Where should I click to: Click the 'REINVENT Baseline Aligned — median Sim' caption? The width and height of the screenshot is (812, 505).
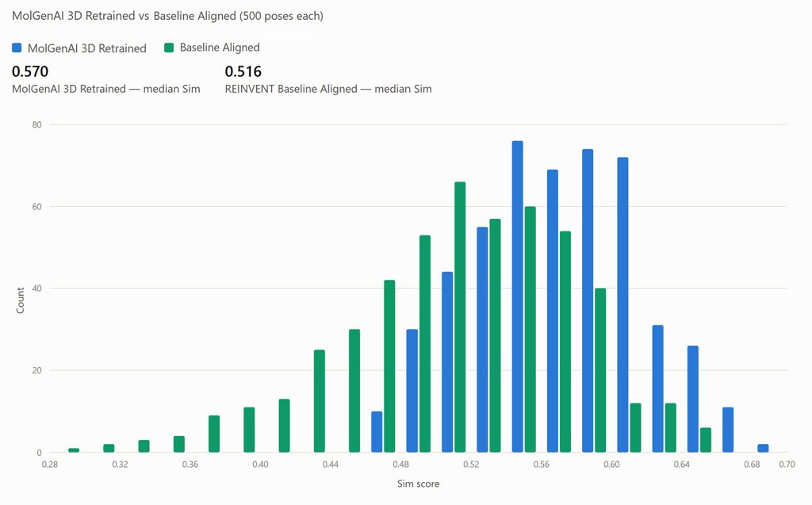[328, 89]
